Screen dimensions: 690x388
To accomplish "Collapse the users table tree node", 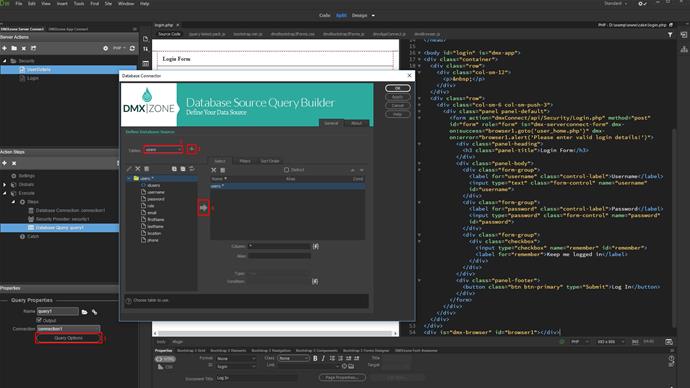I will coord(129,179).
